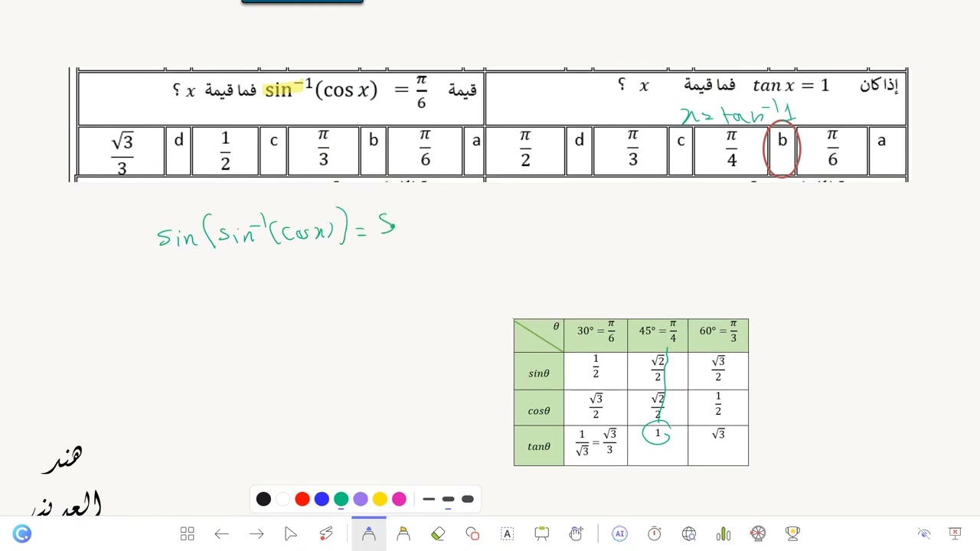
Task: Select the pointer cursor tool
Action: point(290,534)
